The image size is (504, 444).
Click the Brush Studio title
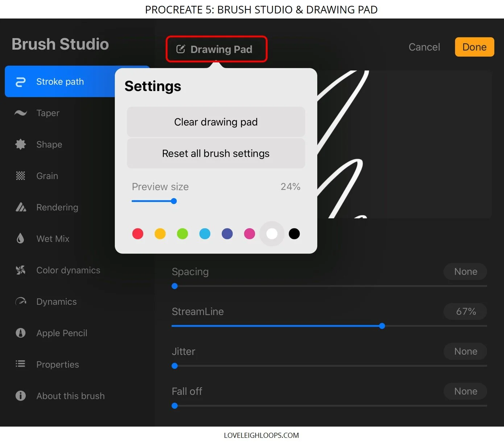(60, 44)
